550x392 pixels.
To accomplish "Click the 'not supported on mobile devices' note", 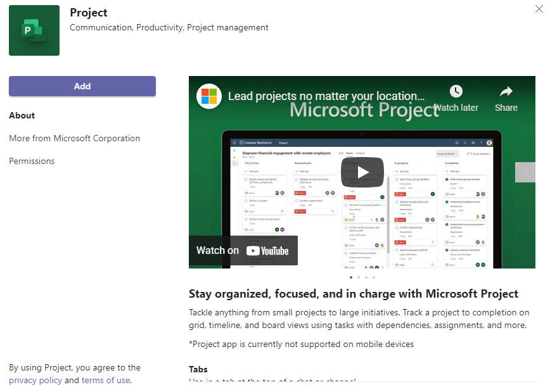I will point(302,344).
